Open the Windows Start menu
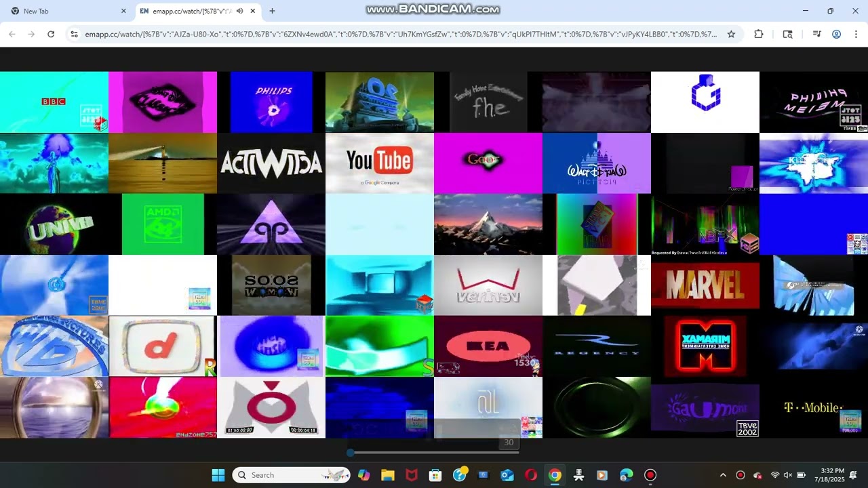868x488 pixels. point(218,475)
